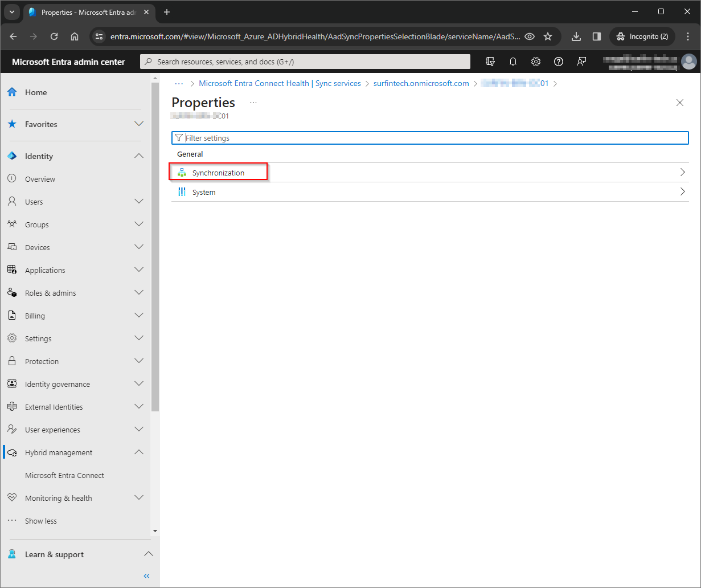Click the Home icon in sidebar
Image resolution: width=701 pixels, height=588 pixels.
click(x=12, y=92)
